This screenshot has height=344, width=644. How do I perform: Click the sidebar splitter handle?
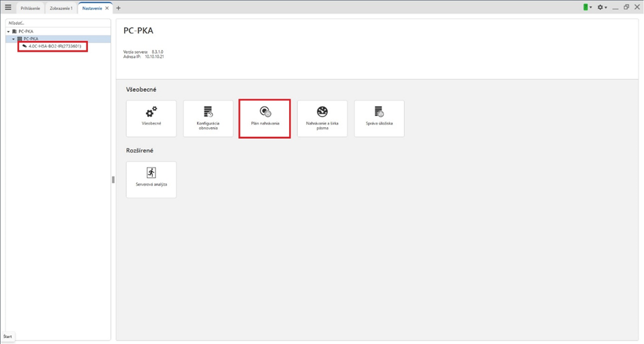pyautogui.click(x=113, y=180)
